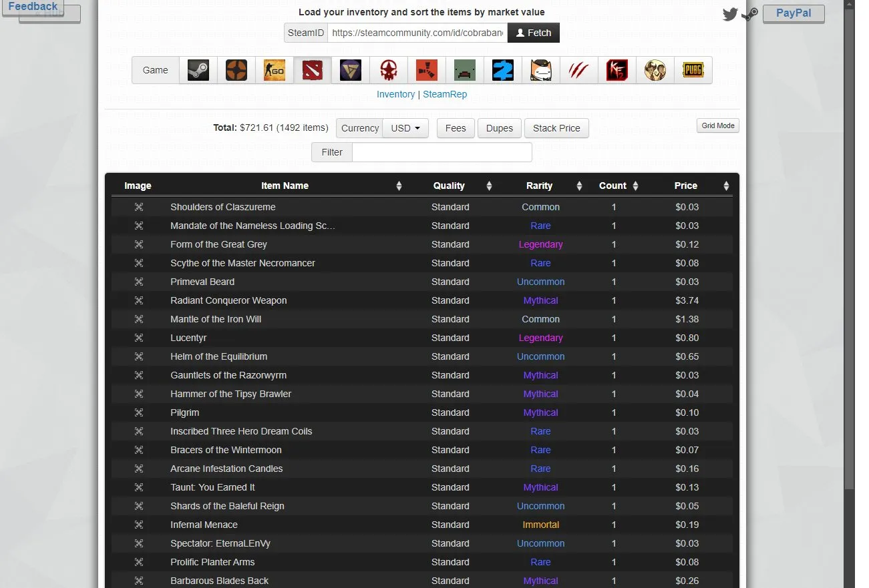Select the PUBG game icon
869x588 pixels.
point(693,70)
